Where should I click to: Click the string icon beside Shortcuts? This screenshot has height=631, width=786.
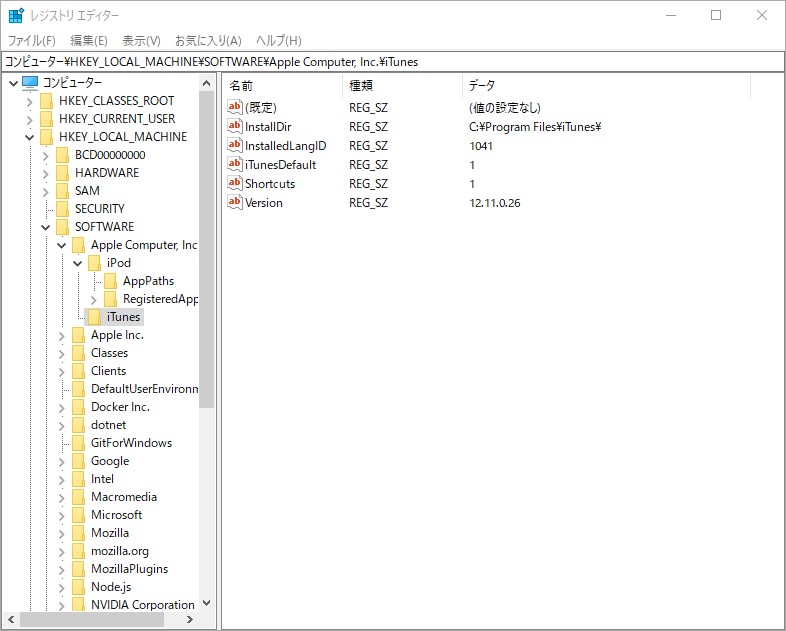click(235, 183)
